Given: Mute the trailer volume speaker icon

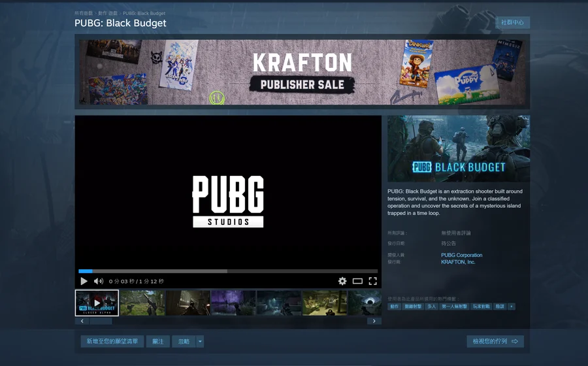Looking at the screenshot, I should coord(99,281).
